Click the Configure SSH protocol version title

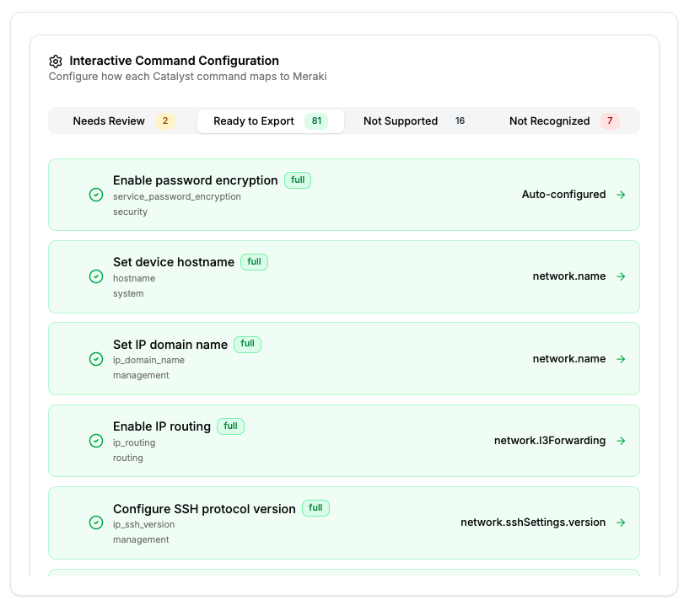point(204,509)
